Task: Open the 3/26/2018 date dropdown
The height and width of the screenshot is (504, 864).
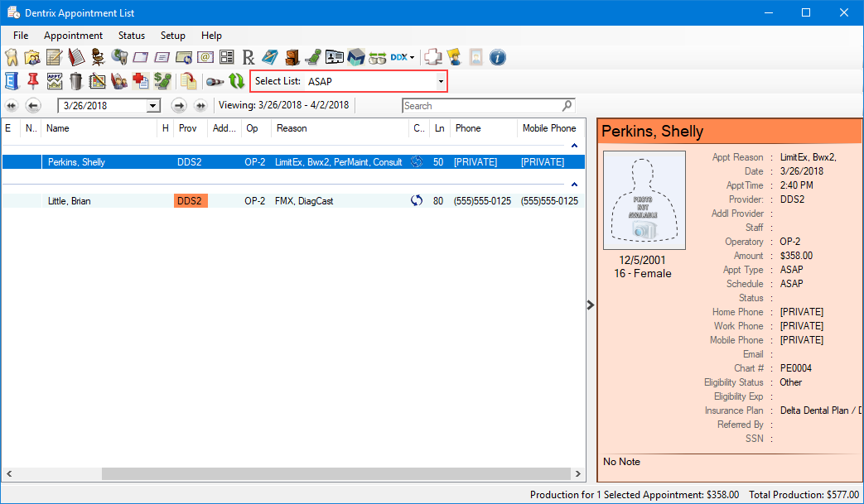Action: click(x=152, y=106)
